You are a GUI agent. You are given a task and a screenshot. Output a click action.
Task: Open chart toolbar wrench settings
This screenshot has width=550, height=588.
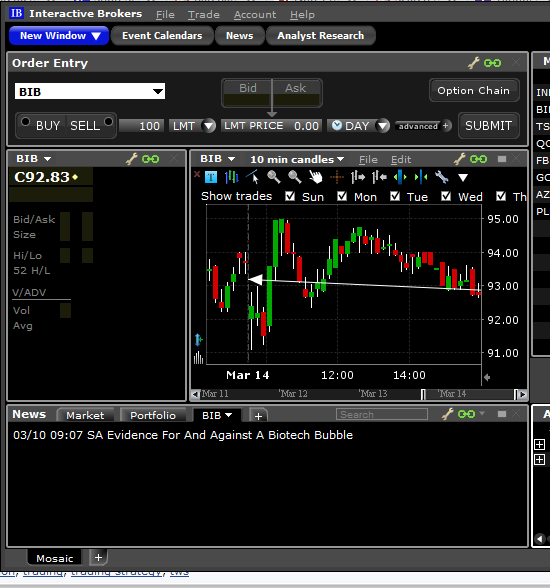[x=442, y=177]
